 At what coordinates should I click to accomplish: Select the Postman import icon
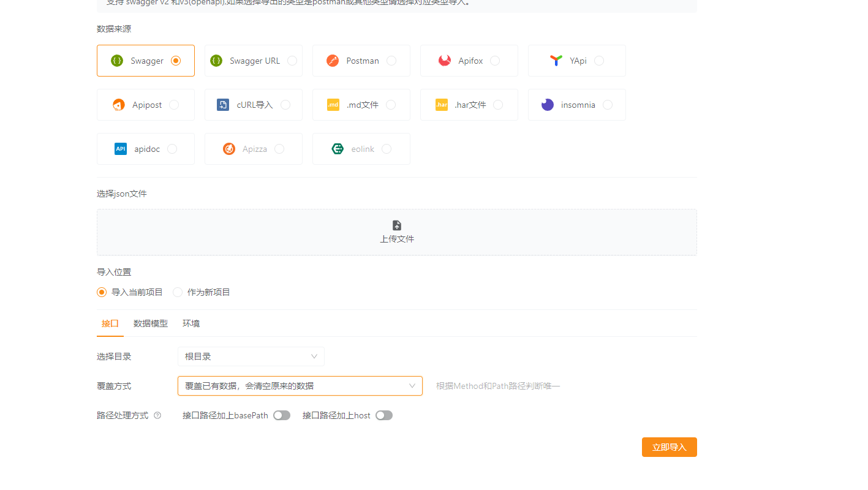[x=332, y=60]
